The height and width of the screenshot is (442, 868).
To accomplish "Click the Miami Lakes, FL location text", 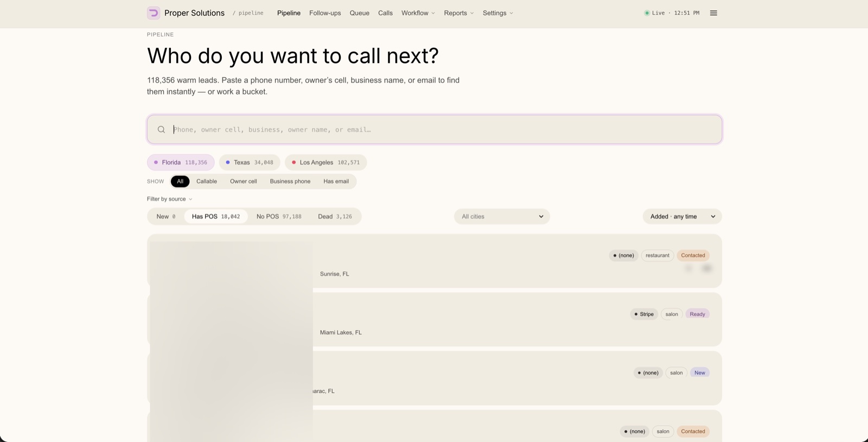I will tap(341, 333).
